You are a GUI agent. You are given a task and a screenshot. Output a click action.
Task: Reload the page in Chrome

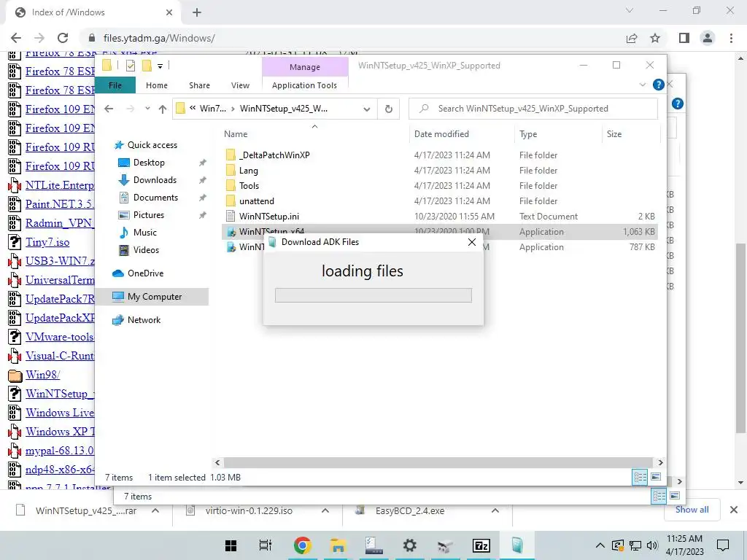[63, 38]
